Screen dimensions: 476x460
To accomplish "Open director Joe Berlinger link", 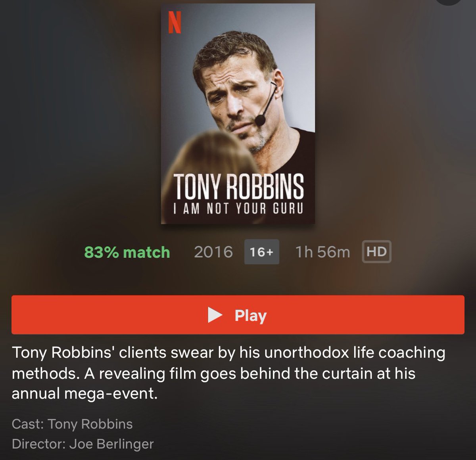I will (111, 444).
